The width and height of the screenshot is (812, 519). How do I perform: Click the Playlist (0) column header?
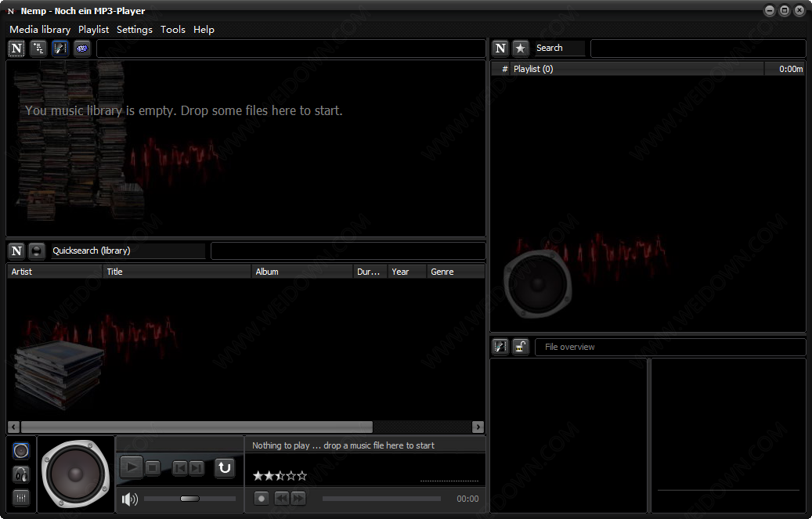click(x=637, y=69)
